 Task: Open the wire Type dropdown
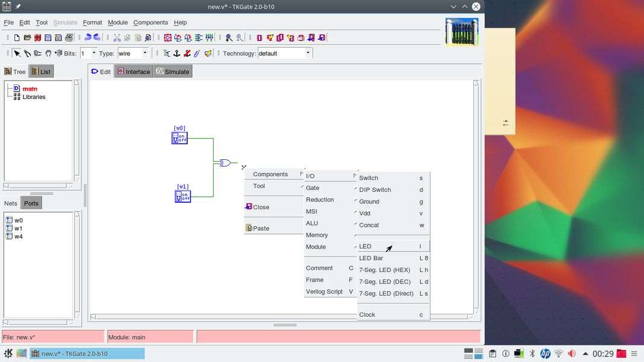point(145,53)
